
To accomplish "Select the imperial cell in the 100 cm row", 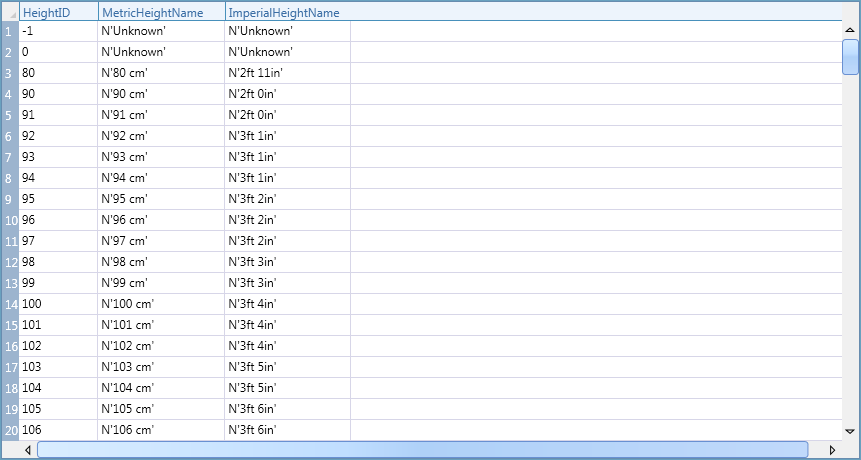I will [x=288, y=304].
